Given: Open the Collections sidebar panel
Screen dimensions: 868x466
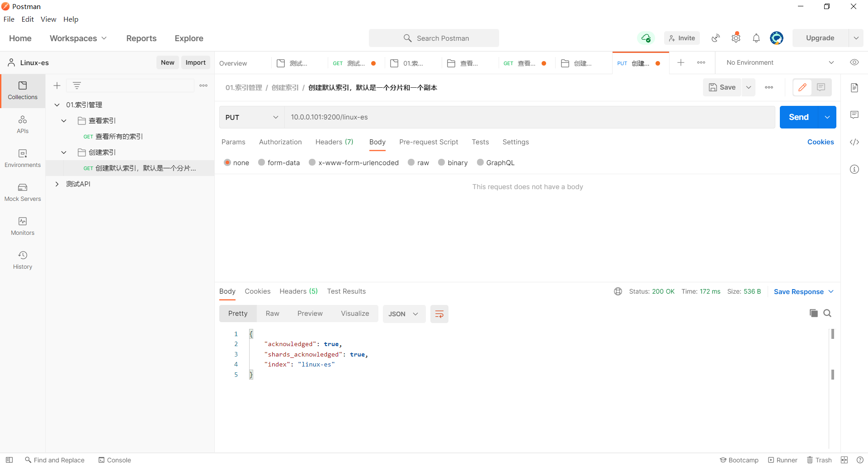Looking at the screenshot, I should coord(23,91).
